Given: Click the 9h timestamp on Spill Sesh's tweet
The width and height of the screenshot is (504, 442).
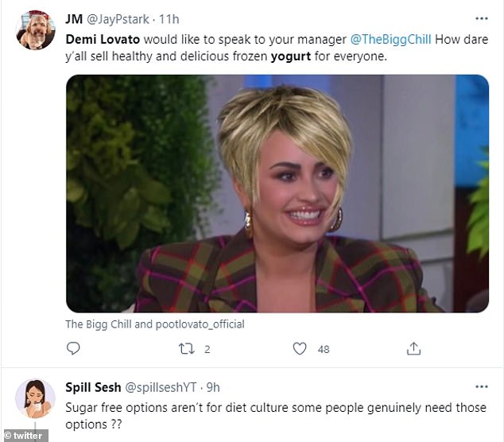Looking at the screenshot, I should (x=212, y=388).
